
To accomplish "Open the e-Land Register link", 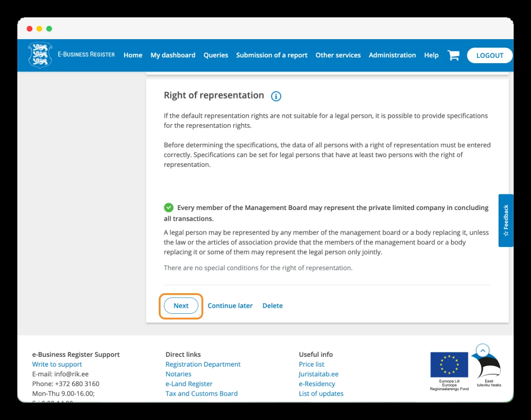I will 189,384.
